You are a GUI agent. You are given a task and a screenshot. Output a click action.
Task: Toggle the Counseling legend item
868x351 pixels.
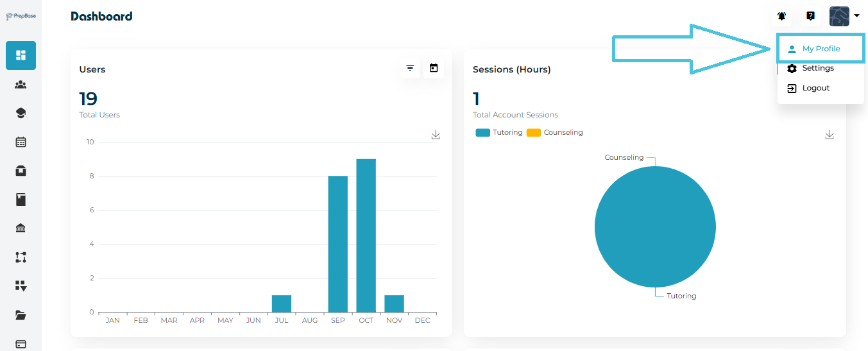coord(554,133)
